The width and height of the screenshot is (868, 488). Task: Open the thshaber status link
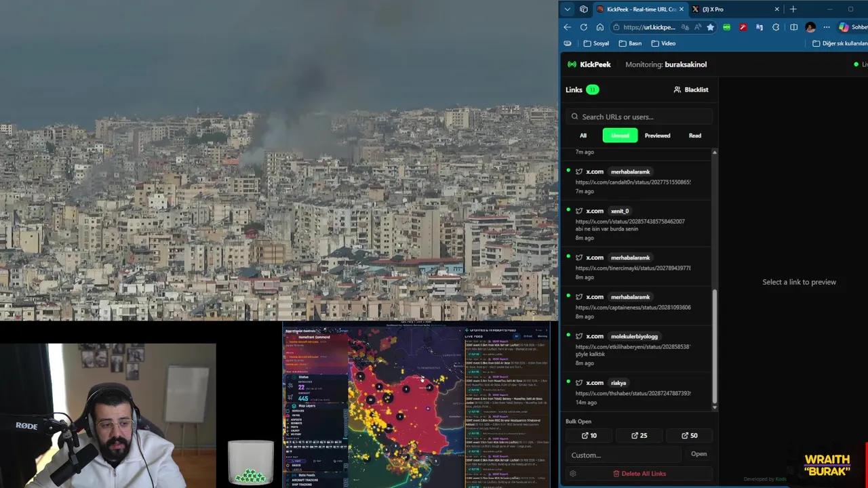pos(633,393)
